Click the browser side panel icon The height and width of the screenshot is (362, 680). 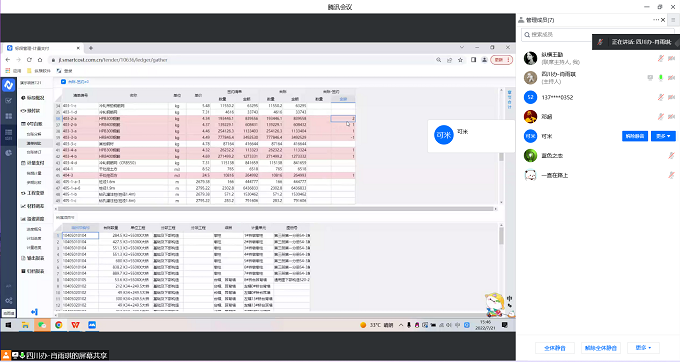[x=474, y=60]
